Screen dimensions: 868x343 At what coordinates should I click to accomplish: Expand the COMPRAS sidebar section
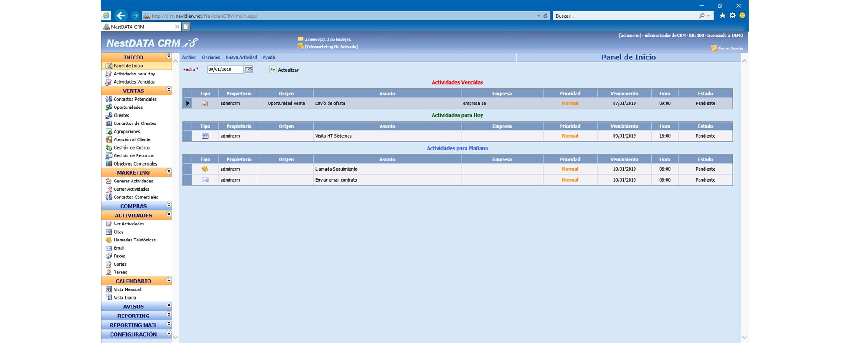pyautogui.click(x=169, y=205)
